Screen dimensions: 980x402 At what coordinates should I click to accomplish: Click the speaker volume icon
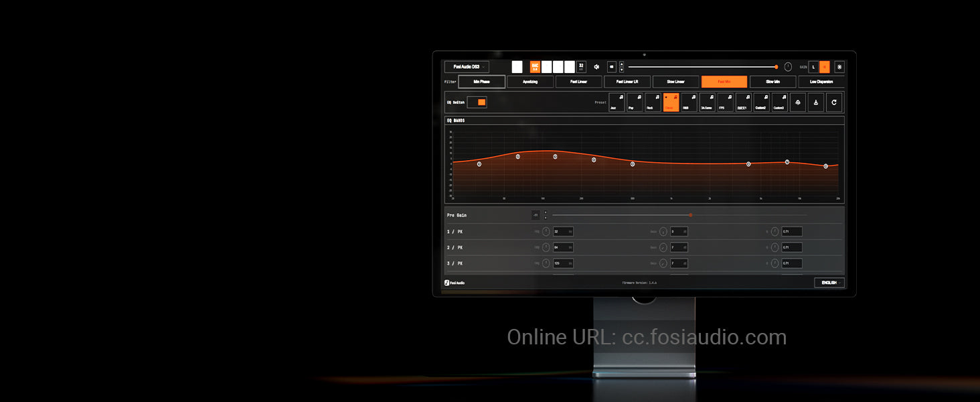596,67
